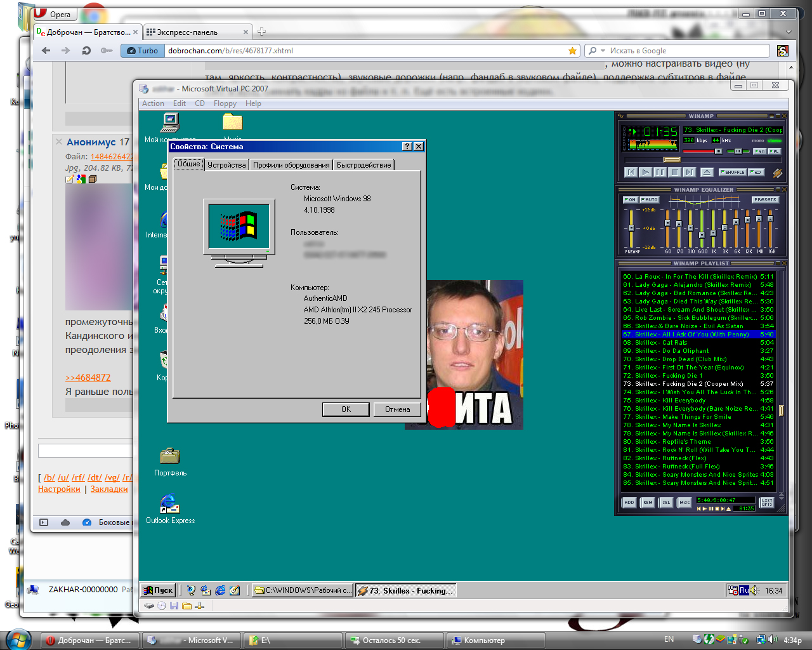Select the Общие tab
This screenshot has width=812, height=650.
point(188,164)
